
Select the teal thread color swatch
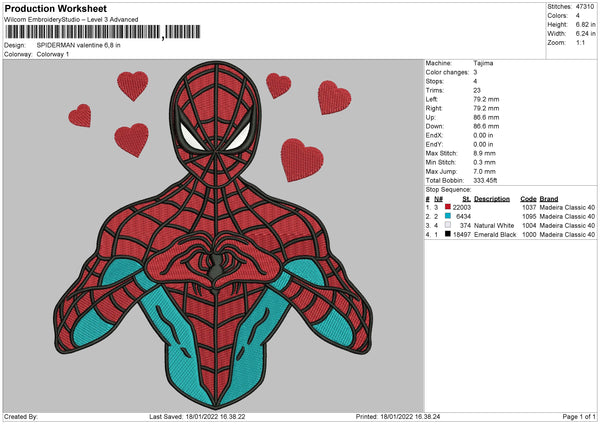click(x=448, y=216)
